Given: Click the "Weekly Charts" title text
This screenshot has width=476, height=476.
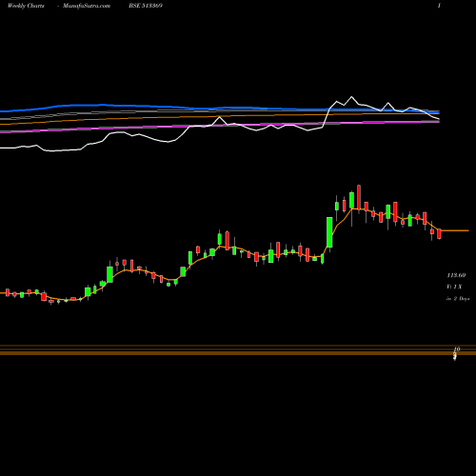Looking at the screenshot, I should (26, 6).
